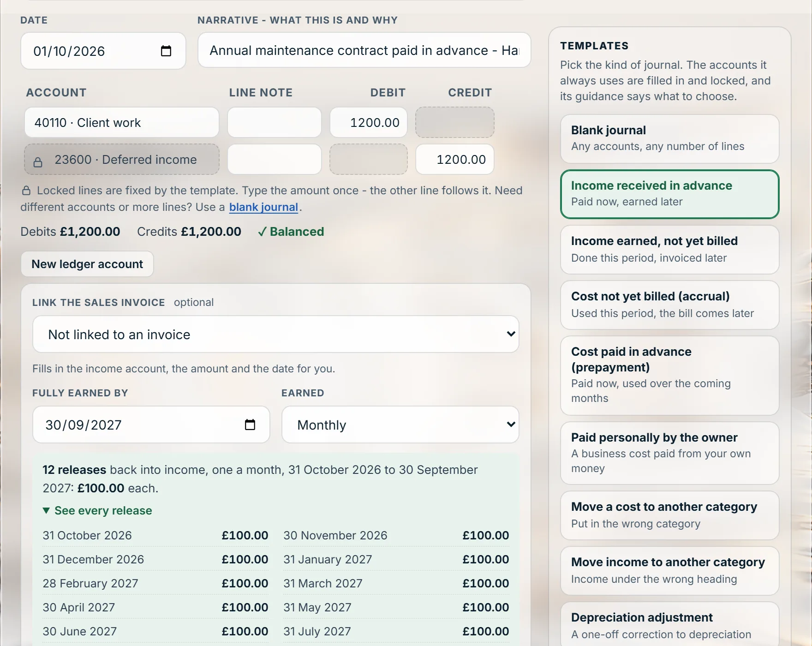The image size is (812, 646).
Task: Select the Blank journal template
Action: coord(669,138)
